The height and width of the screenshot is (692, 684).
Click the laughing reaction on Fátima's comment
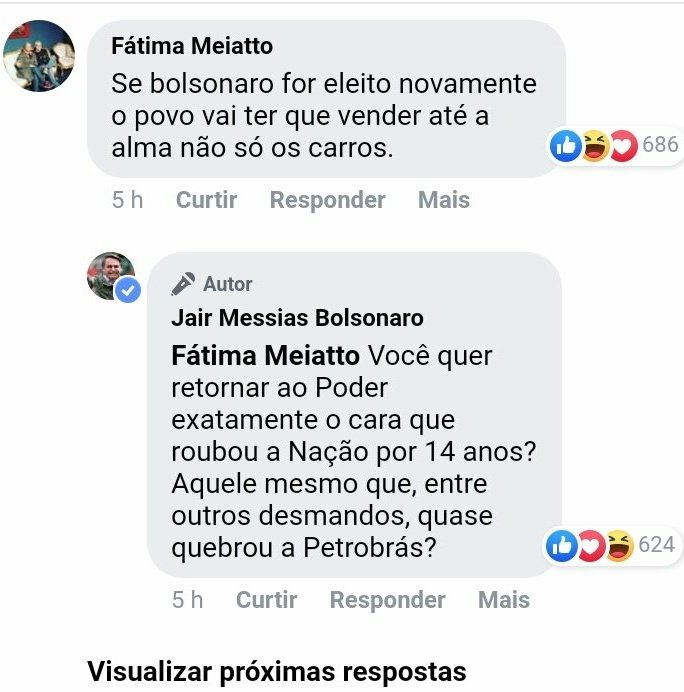click(x=594, y=146)
